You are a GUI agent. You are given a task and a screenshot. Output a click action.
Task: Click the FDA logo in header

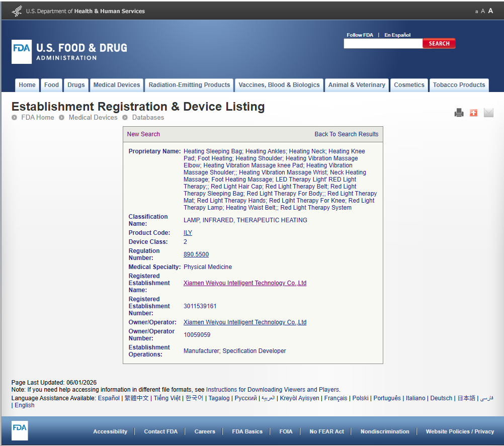coord(22,52)
